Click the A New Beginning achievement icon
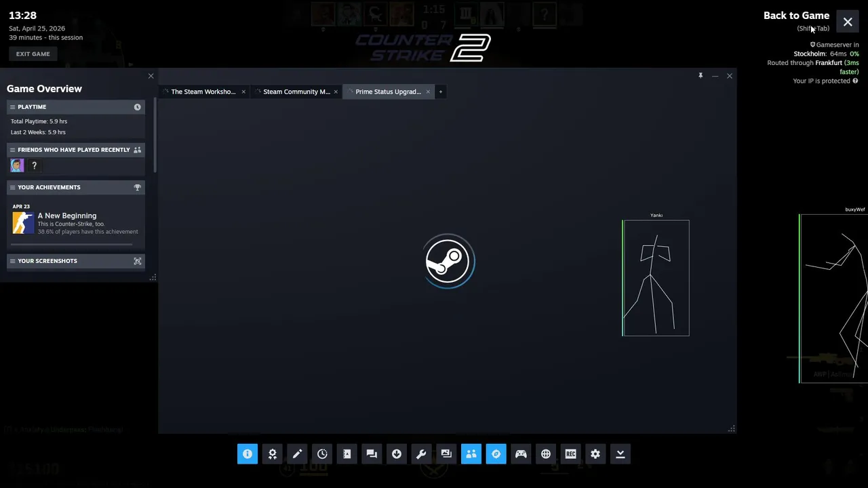 pos(23,223)
